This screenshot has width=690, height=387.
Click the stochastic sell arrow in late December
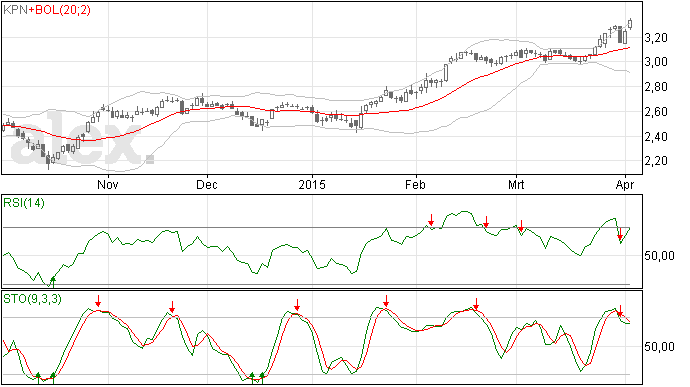coord(297,305)
